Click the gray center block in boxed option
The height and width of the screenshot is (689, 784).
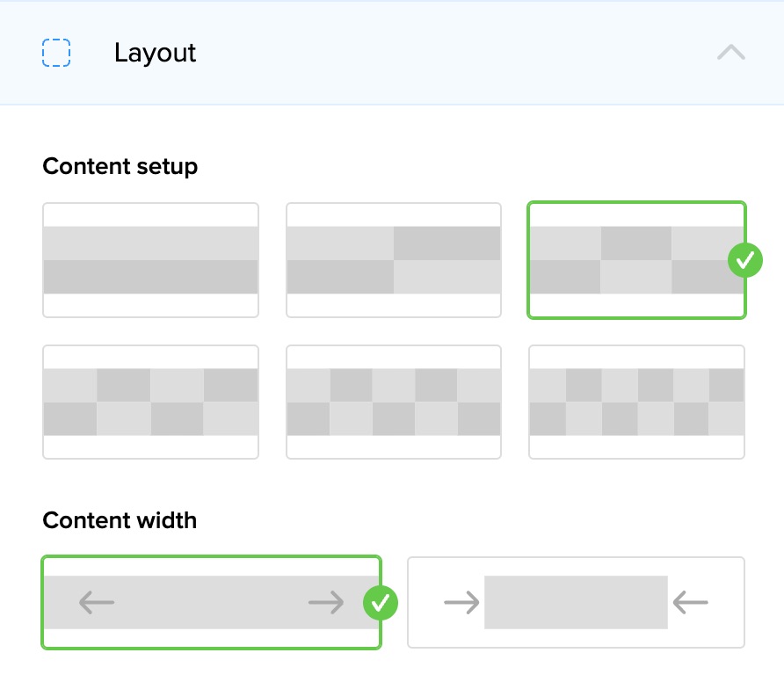[x=576, y=602]
